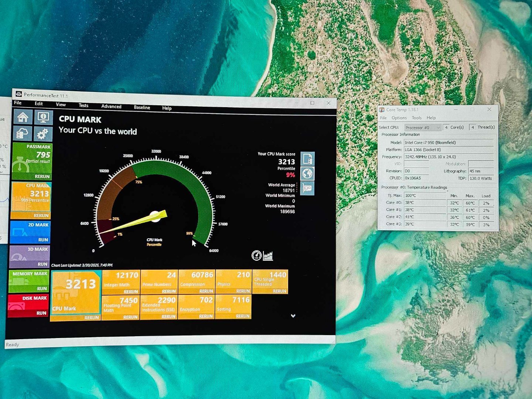Viewport: 532px width, 399px height.
Task: Click the Frequency field '3242.48MHz'
Action: tap(449, 157)
